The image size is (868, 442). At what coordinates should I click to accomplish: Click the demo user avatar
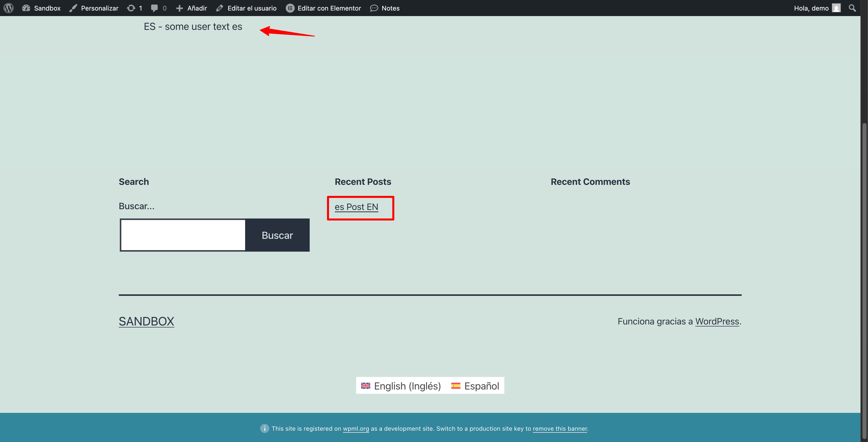point(836,8)
